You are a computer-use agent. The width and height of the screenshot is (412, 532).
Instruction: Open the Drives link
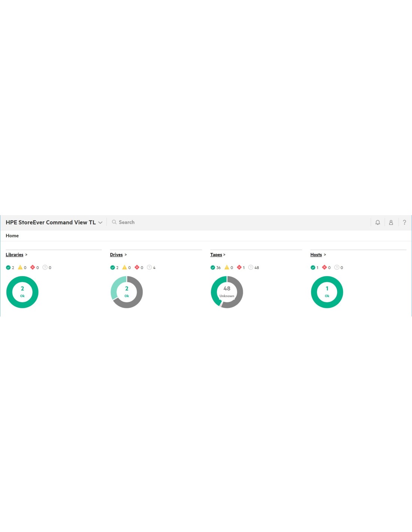click(116, 255)
